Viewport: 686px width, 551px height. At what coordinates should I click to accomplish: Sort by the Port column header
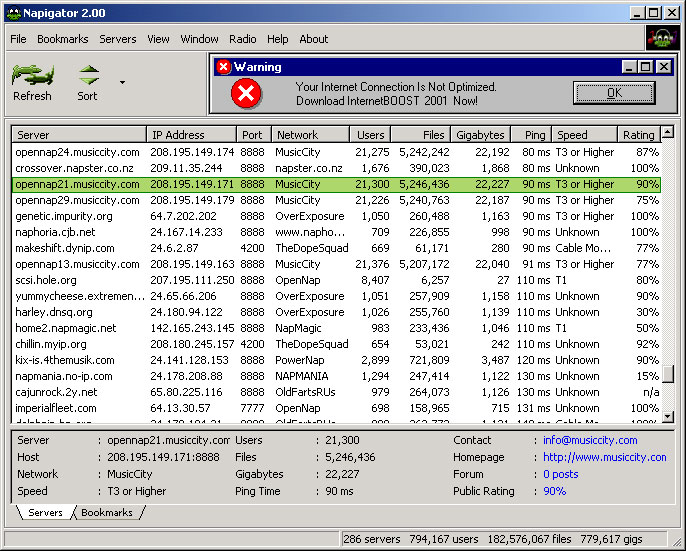coord(254,135)
